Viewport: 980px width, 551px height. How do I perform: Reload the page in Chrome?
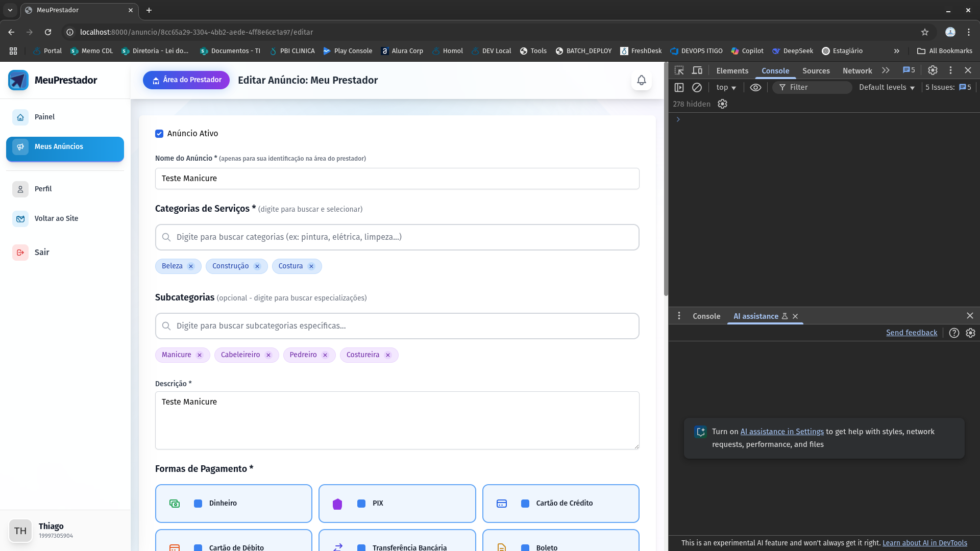[48, 32]
